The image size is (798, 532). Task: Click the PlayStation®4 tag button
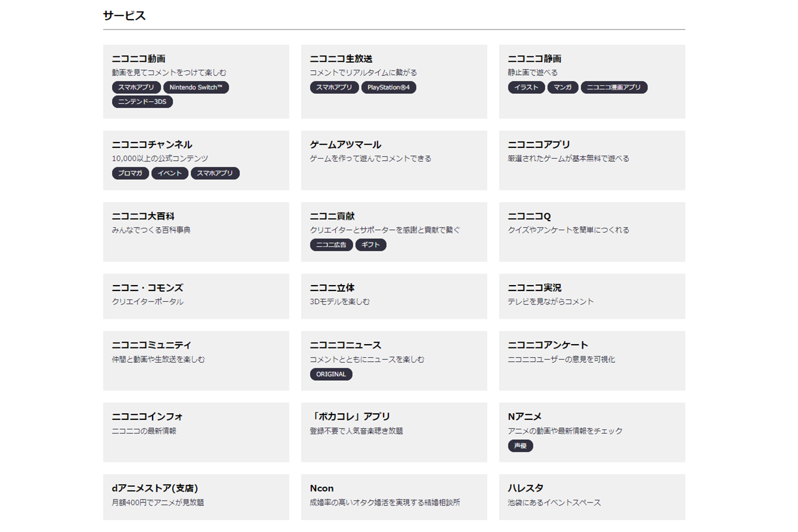(388, 87)
